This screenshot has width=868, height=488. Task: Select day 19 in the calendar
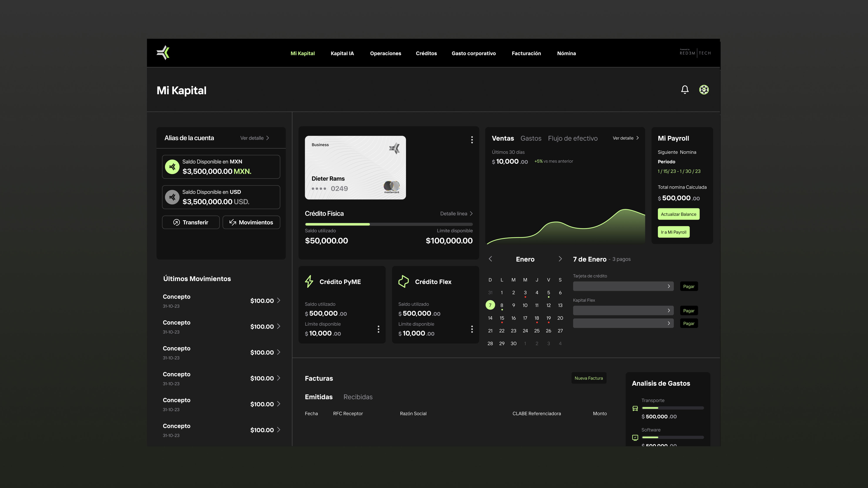(549, 318)
